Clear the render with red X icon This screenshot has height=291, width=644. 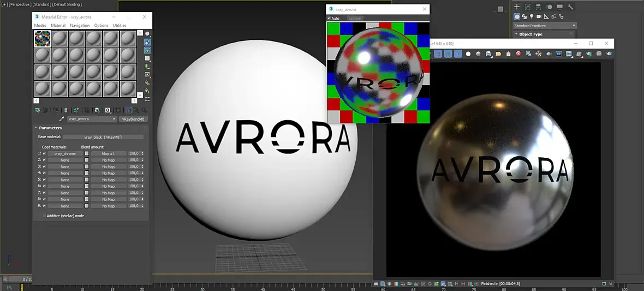coord(518,54)
